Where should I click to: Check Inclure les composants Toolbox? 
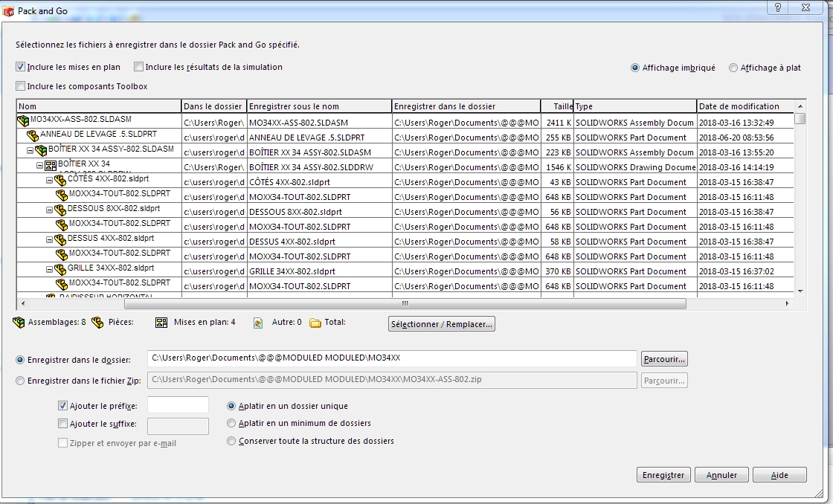[x=20, y=86]
